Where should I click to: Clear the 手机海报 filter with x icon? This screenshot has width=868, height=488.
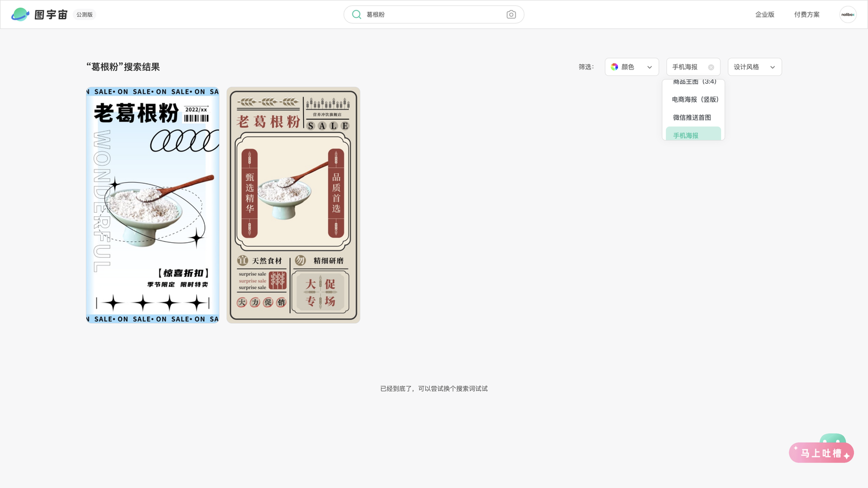point(711,67)
